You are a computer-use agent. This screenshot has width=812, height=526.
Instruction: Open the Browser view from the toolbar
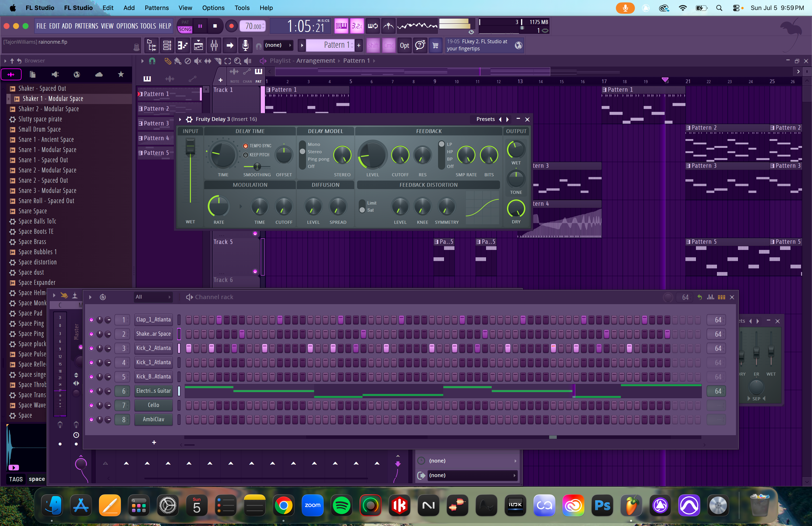pyautogui.click(x=151, y=45)
